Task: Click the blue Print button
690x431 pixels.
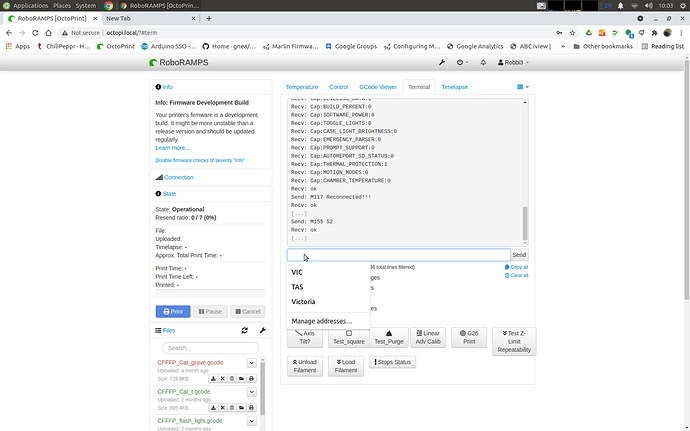Action: point(173,311)
